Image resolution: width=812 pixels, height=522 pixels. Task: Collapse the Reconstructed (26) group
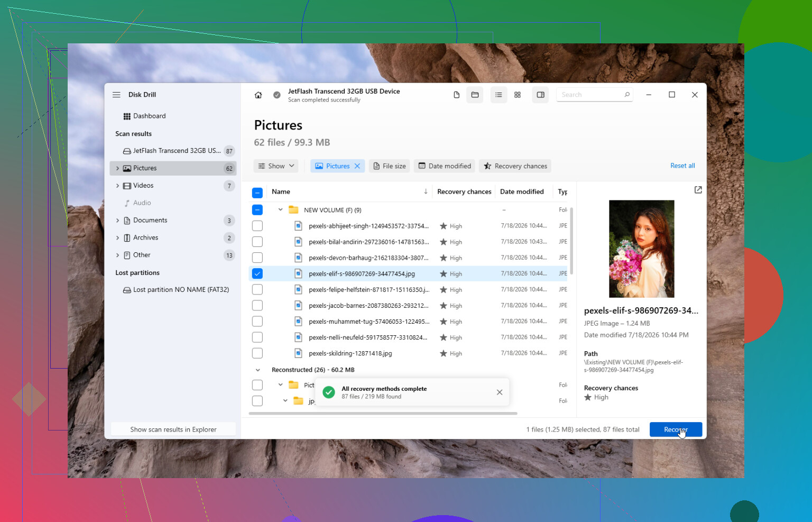click(258, 370)
